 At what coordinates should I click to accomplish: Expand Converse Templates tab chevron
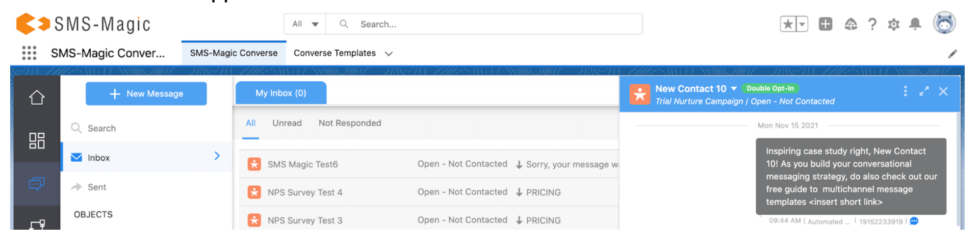389,54
